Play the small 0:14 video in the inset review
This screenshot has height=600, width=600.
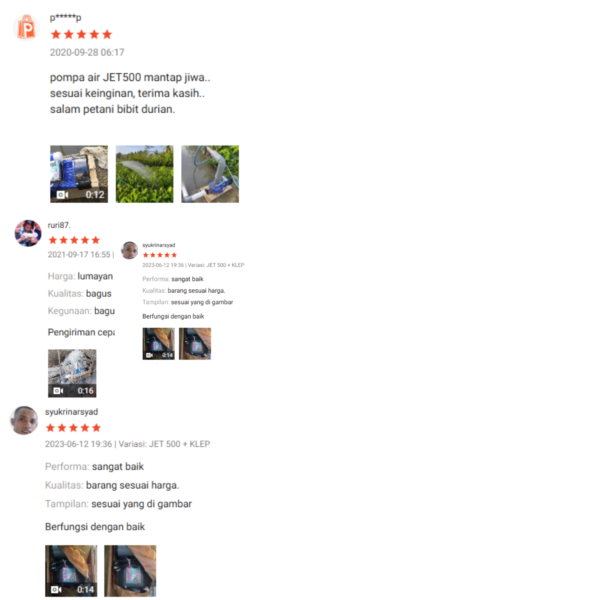(158, 344)
